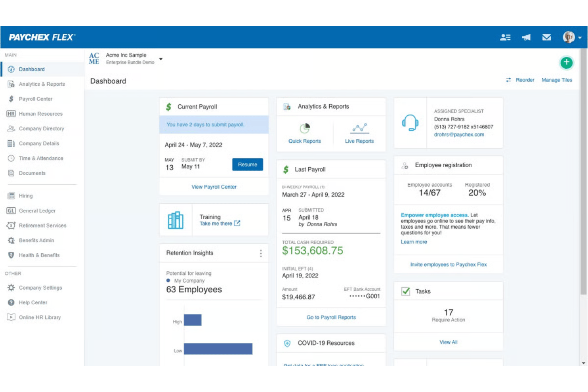Open the View Payroll Center link
588x392 pixels.
[x=214, y=187]
